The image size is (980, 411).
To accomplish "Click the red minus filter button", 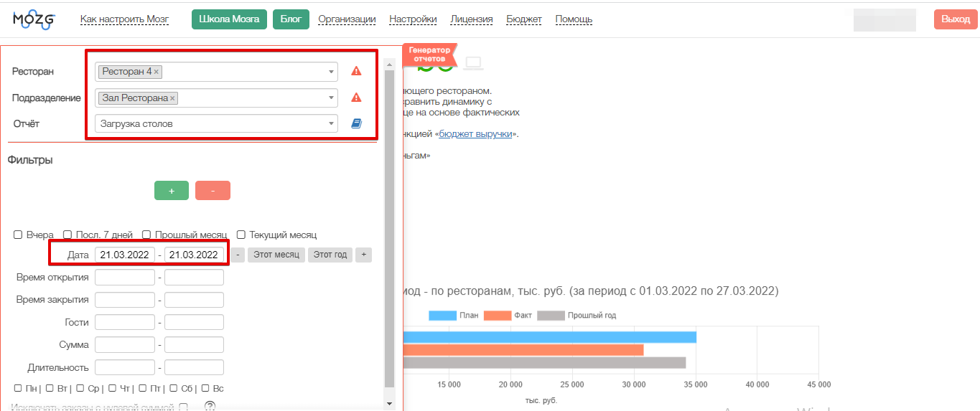I will pos(213,191).
